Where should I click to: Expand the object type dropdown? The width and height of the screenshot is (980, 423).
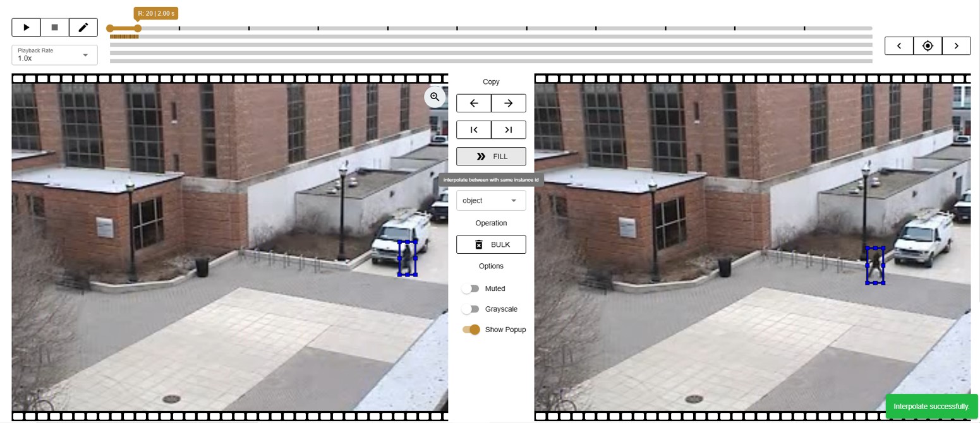pyautogui.click(x=491, y=200)
